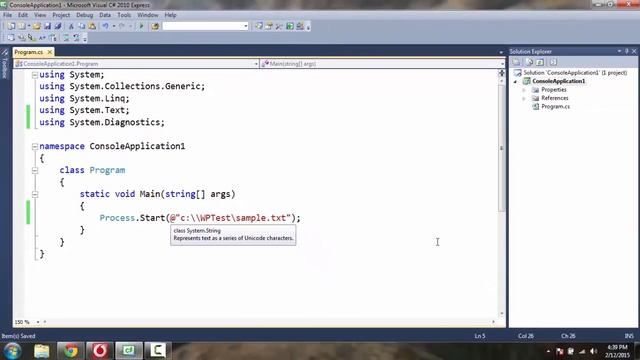Open the active files tab list dropdown
Viewport: 640px width, 360px height.
coord(501,52)
